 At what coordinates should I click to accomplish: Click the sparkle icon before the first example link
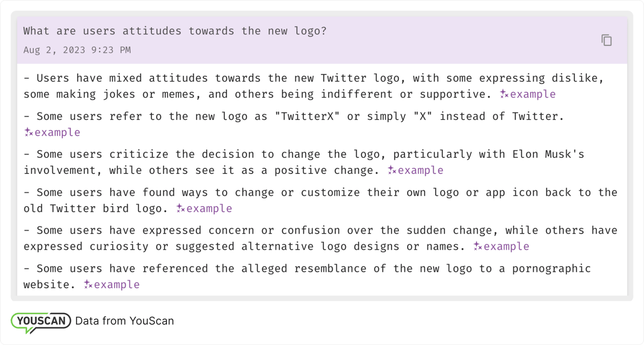coord(503,94)
